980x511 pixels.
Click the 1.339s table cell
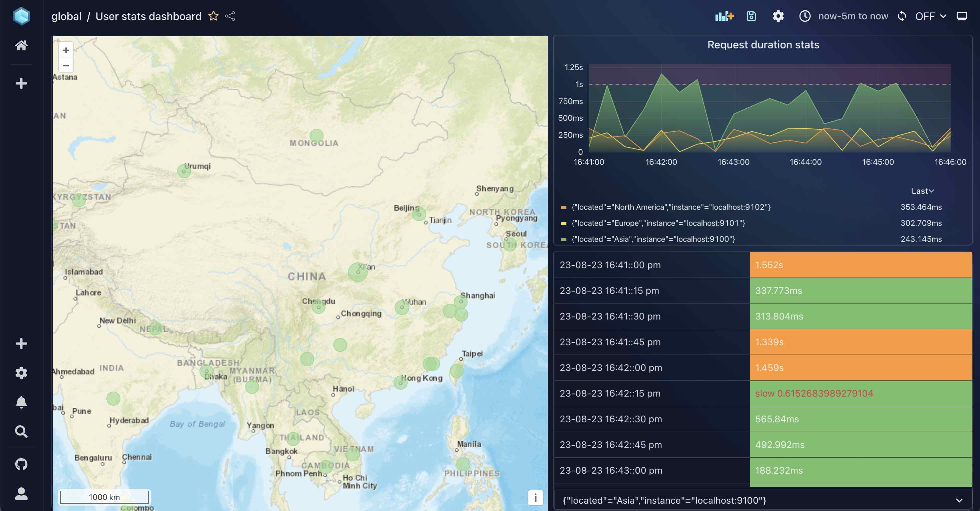861,342
